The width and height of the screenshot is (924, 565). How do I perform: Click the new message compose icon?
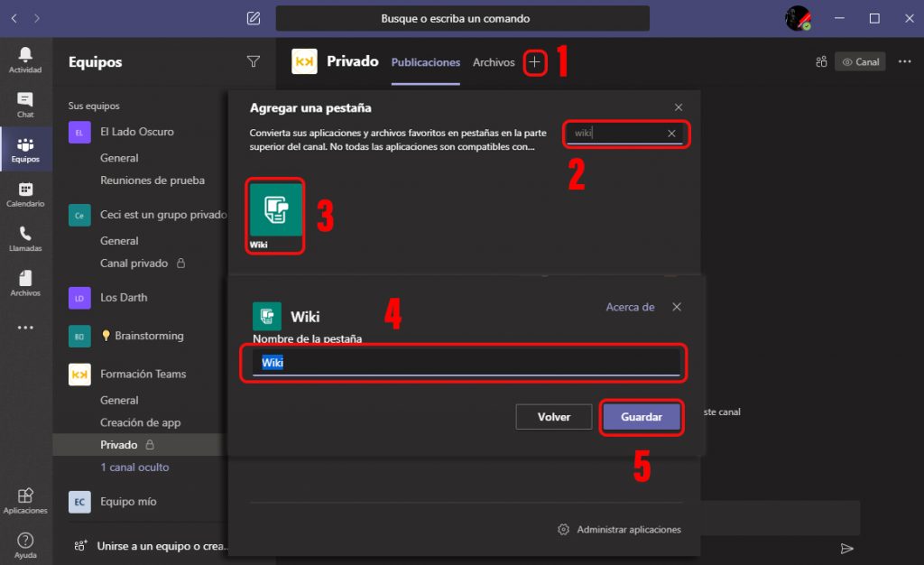pos(254,18)
